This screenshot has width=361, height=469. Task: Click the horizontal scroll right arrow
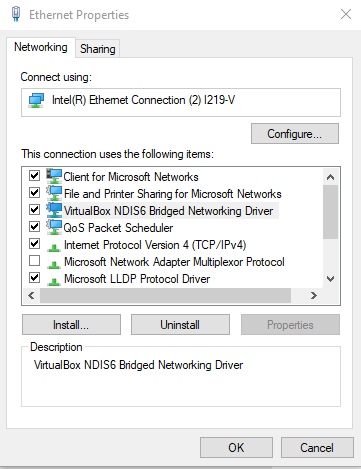[313, 295]
